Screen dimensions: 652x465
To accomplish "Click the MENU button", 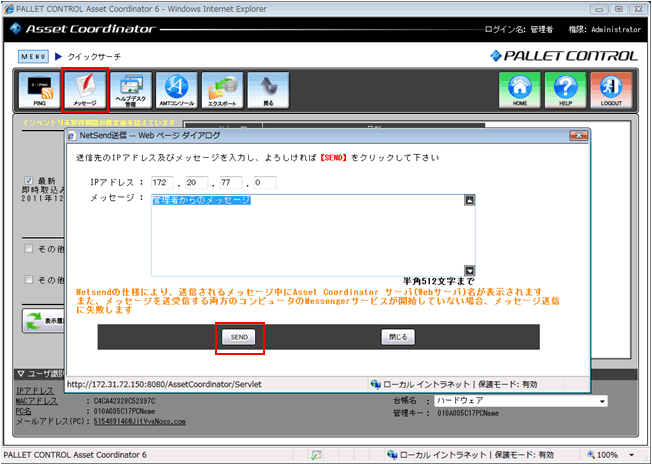I will click(x=33, y=57).
